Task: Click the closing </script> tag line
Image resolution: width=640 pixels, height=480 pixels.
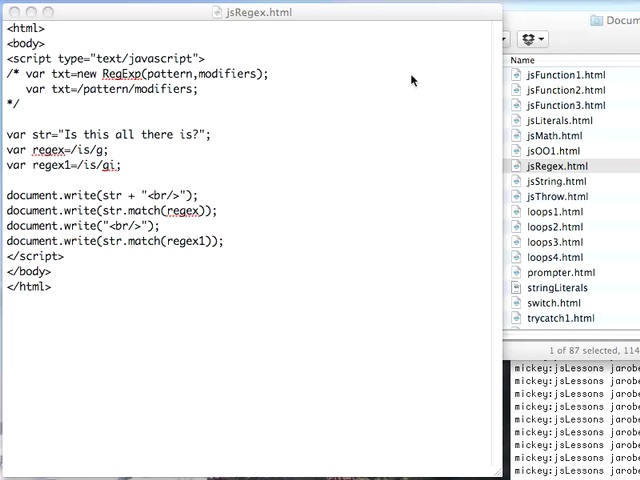Action: tap(35, 256)
